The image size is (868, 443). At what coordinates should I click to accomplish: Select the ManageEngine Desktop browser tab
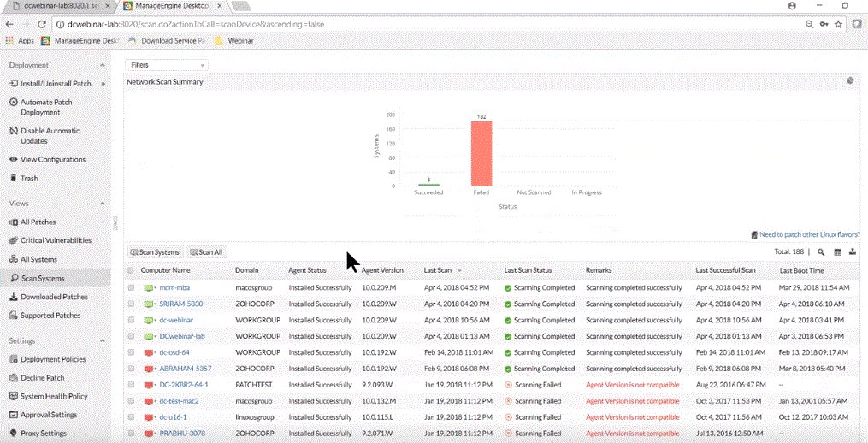[172, 6]
